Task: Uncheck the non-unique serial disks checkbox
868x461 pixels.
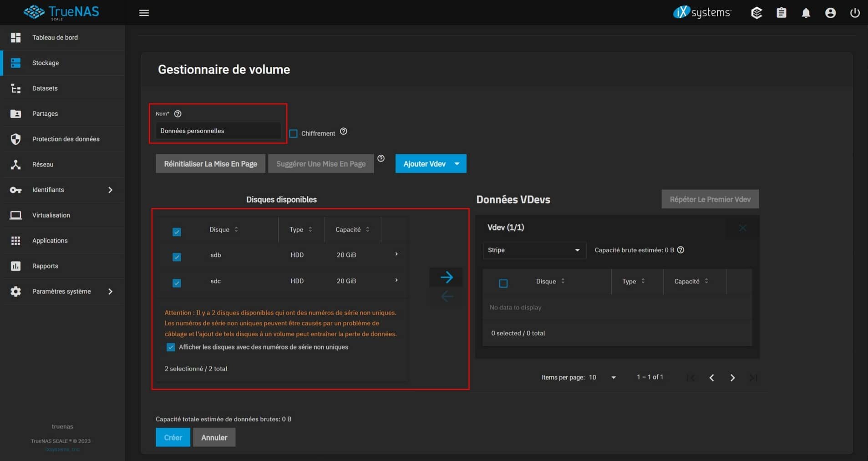Action: [x=171, y=347]
